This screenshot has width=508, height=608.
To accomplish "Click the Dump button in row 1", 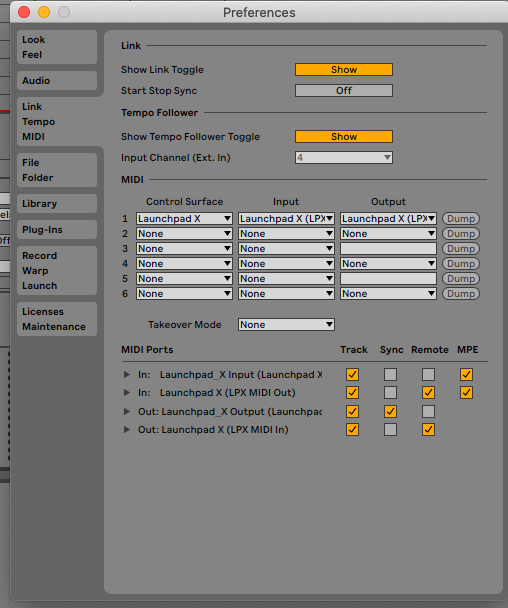I will coord(461,219).
